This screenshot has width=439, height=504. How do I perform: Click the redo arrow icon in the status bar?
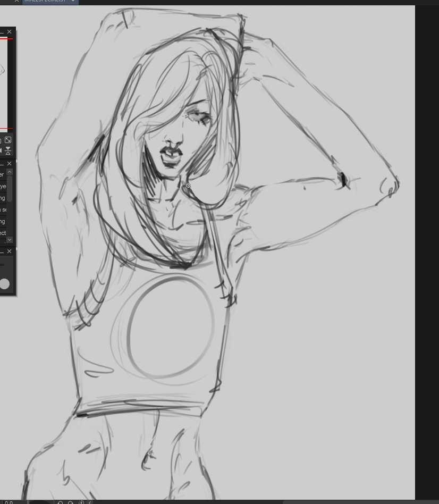[70, 501]
